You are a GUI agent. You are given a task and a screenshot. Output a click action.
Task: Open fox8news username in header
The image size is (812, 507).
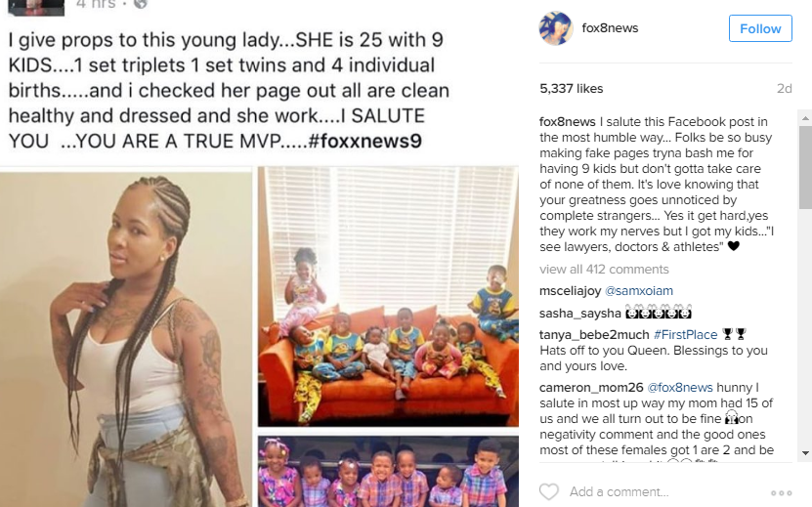tap(610, 28)
